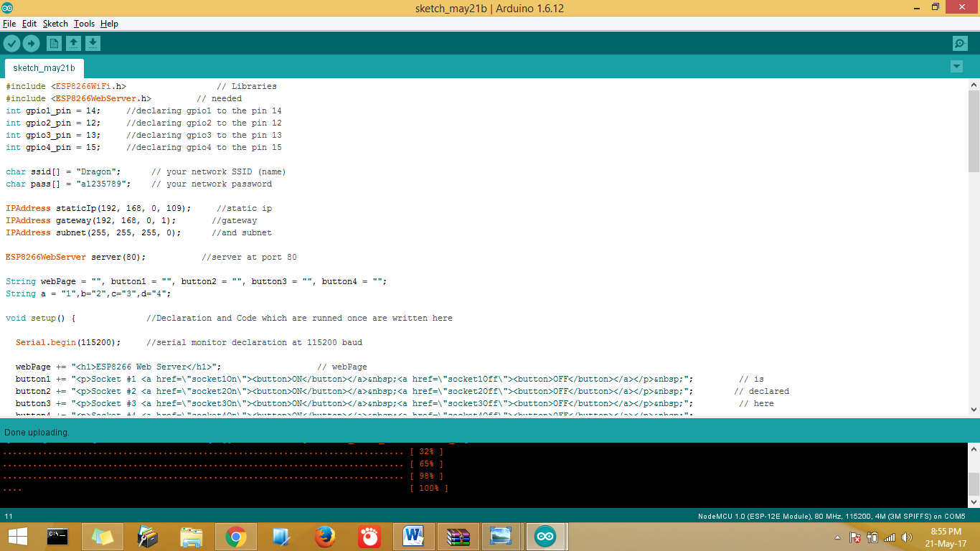Click the '[ 65% ]' console output

point(427,464)
